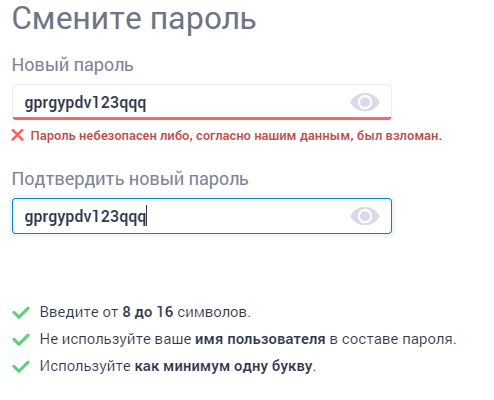Click the Не используйте ваше rule text
Screen dimensions: 494x400
coord(248,339)
